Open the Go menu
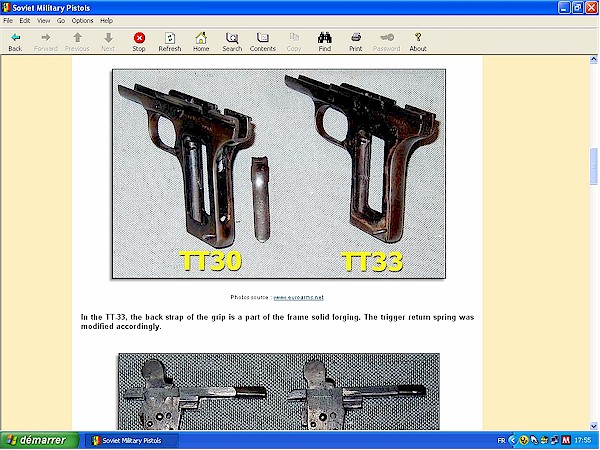 (x=61, y=21)
